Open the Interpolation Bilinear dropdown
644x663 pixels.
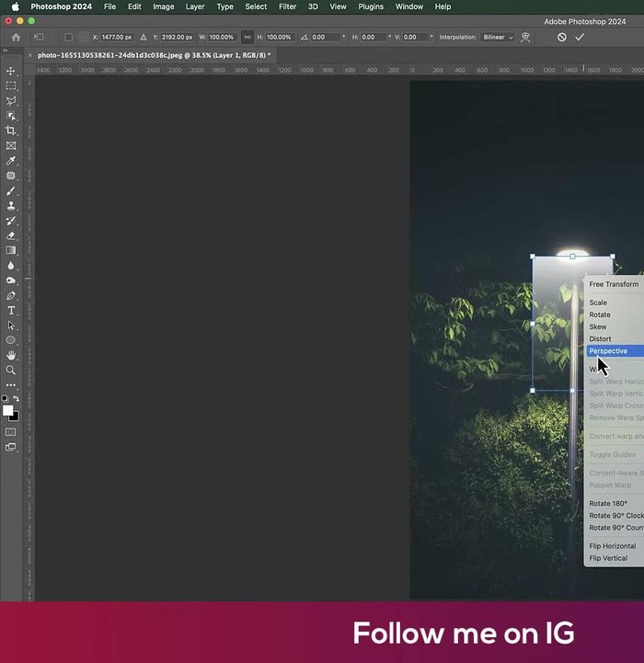[498, 38]
